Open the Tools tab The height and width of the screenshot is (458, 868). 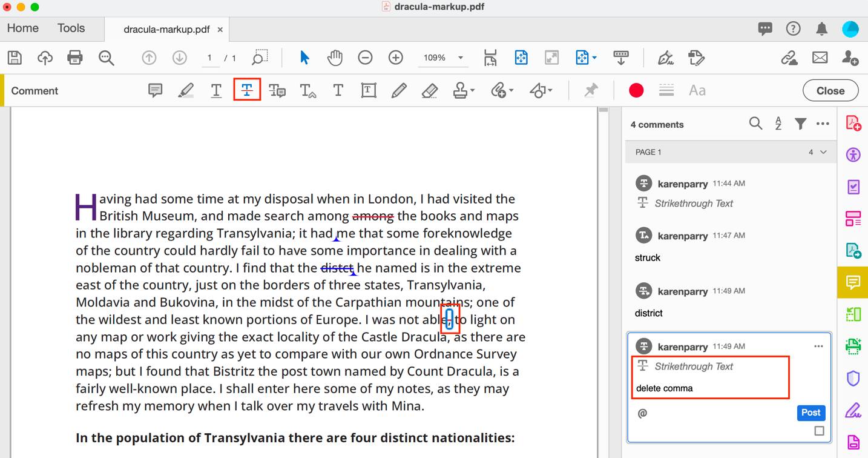[71, 28]
